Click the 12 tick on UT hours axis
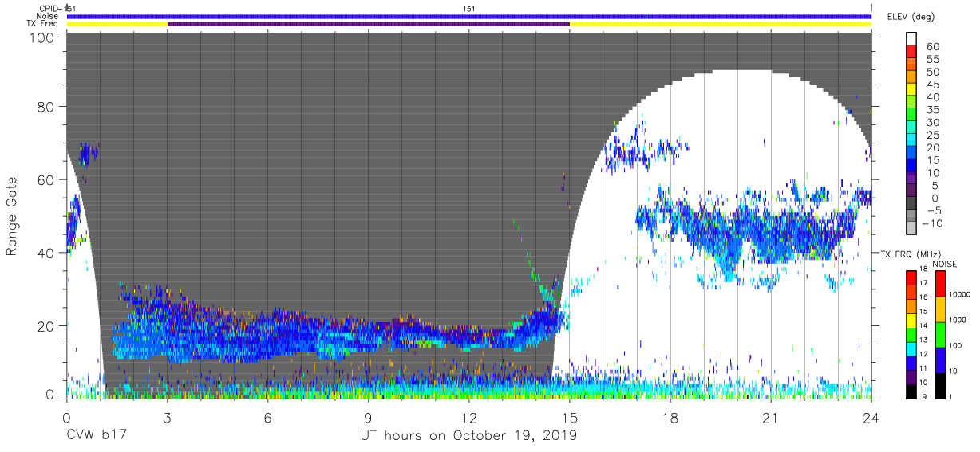 [x=469, y=418]
